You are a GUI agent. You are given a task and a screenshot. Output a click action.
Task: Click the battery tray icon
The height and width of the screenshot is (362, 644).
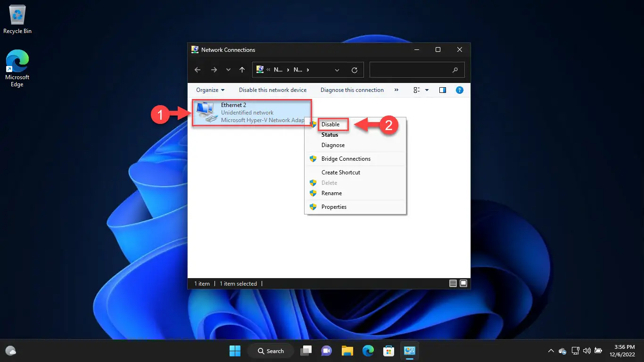point(598,351)
